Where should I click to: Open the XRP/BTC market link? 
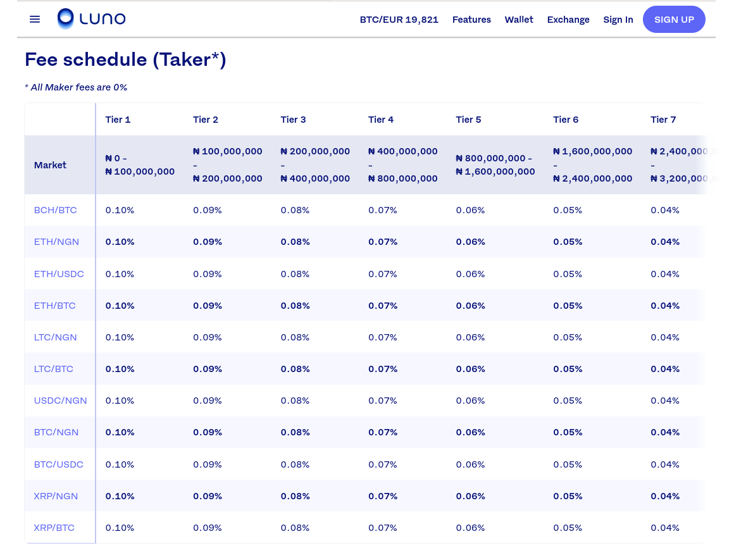[x=54, y=528]
